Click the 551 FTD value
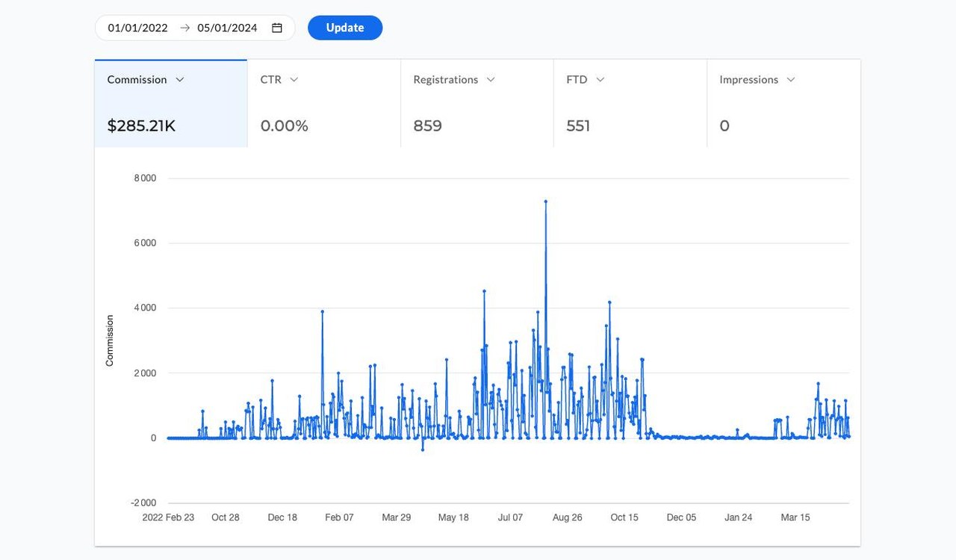This screenshot has height=560, width=956. (x=578, y=126)
